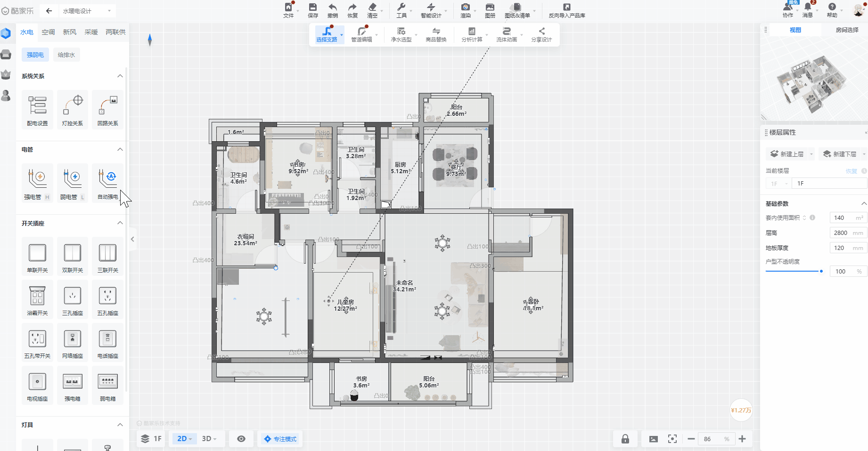Screen dimensions: 868x451
Task: Select the 强电管 conduit tool
Action: (37, 180)
